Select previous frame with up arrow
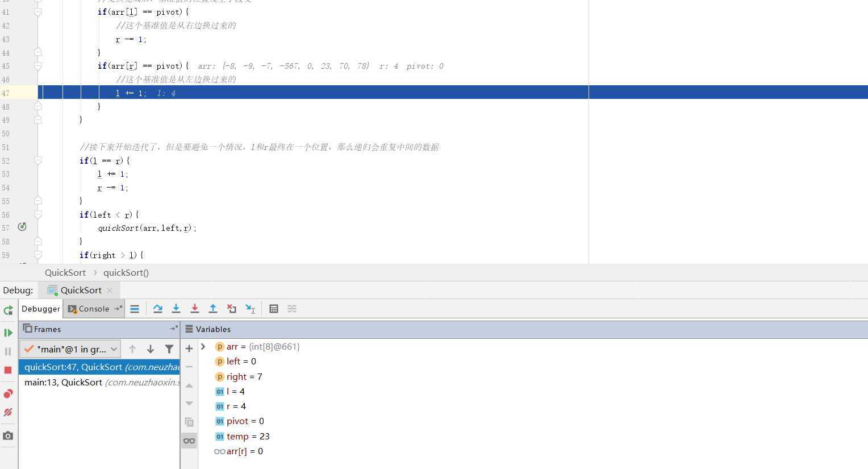868x469 pixels. click(132, 349)
